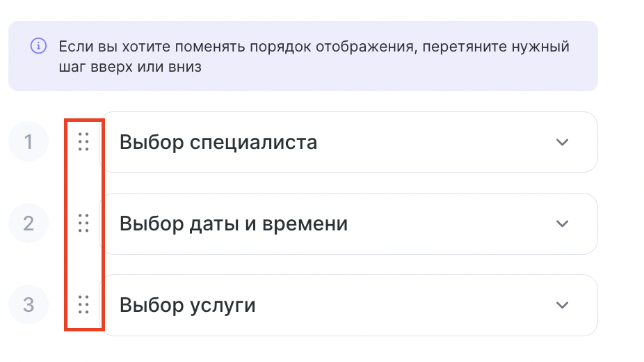The image size is (644, 362).
Task: Click the 'шаг вверх или вниз' hint line
Action: pos(130,67)
